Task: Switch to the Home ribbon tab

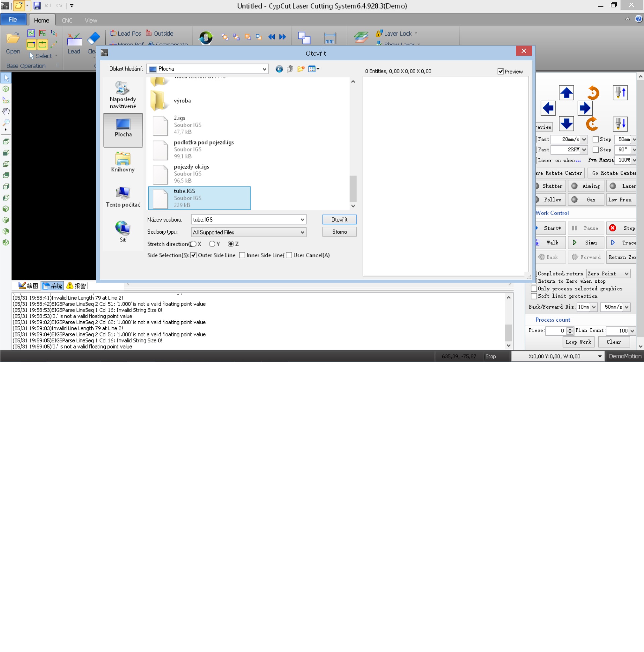Action: (42, 20)
